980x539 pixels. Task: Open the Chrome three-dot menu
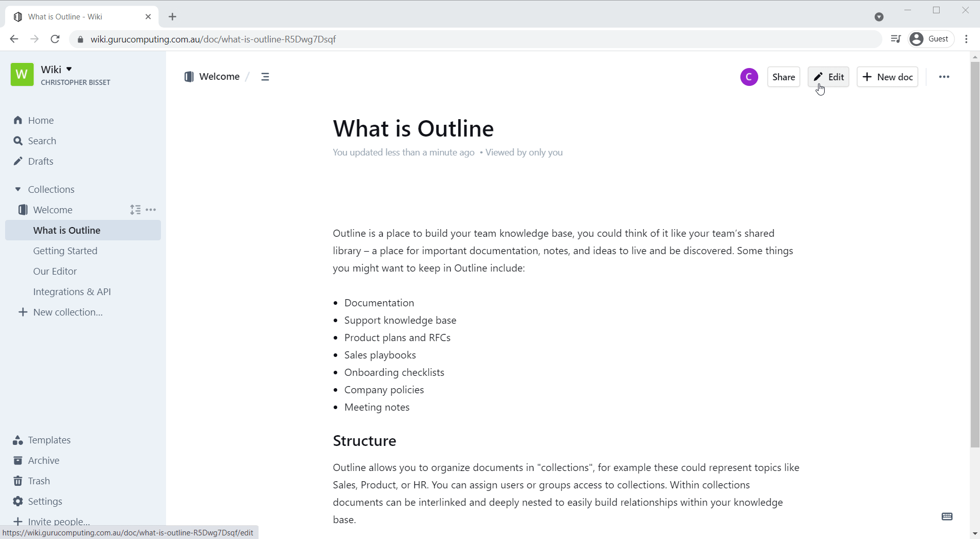point(966,39)
